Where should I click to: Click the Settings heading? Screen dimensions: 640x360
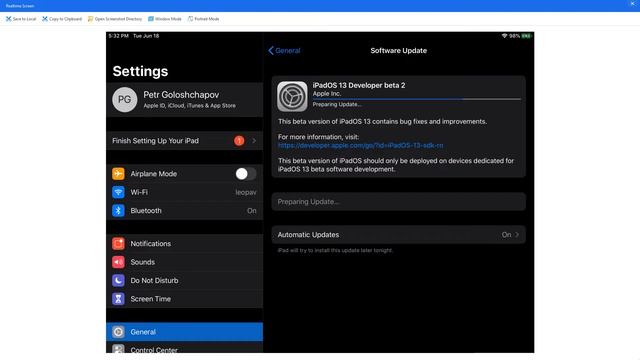pyautogui.click(x=140, y=71)
